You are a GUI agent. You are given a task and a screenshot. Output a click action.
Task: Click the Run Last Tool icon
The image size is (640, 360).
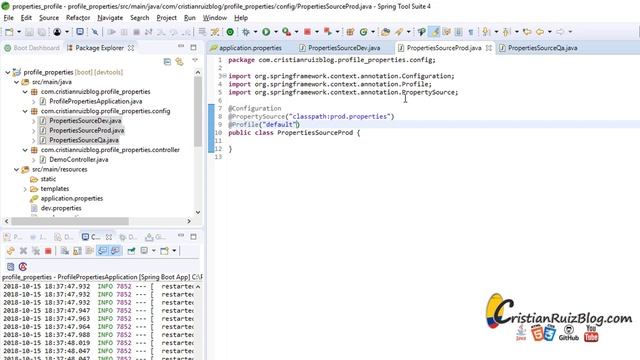point(287,32)
